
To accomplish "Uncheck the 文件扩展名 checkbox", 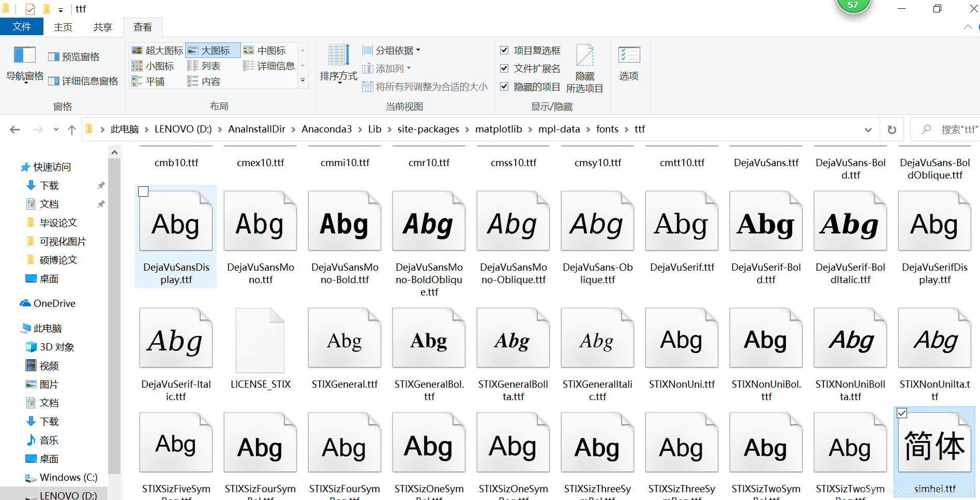I will coord(504,68).
